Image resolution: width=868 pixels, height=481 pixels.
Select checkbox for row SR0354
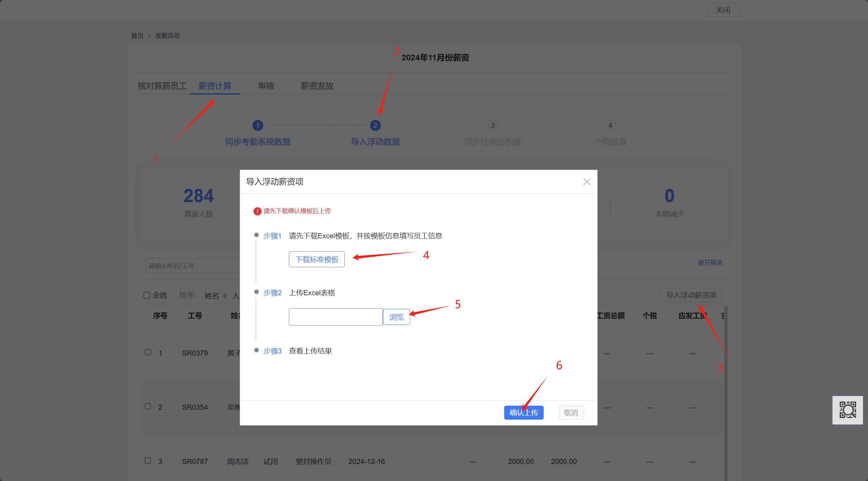[x=148, y=406]
